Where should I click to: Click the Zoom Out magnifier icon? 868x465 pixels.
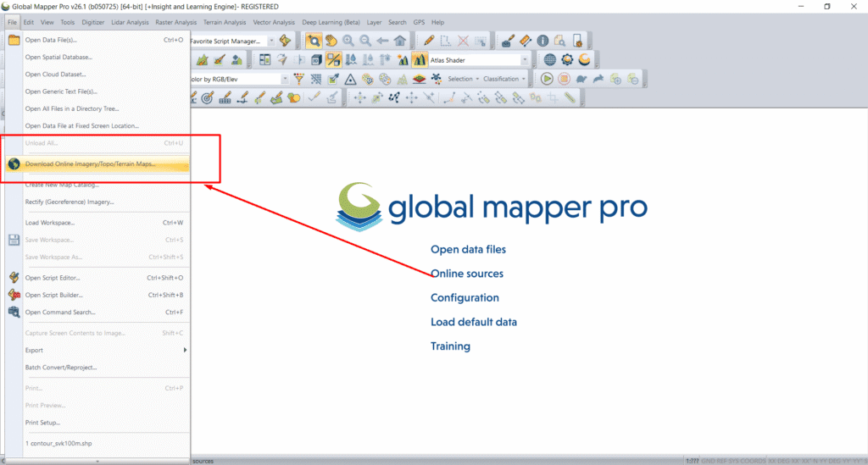365,41
